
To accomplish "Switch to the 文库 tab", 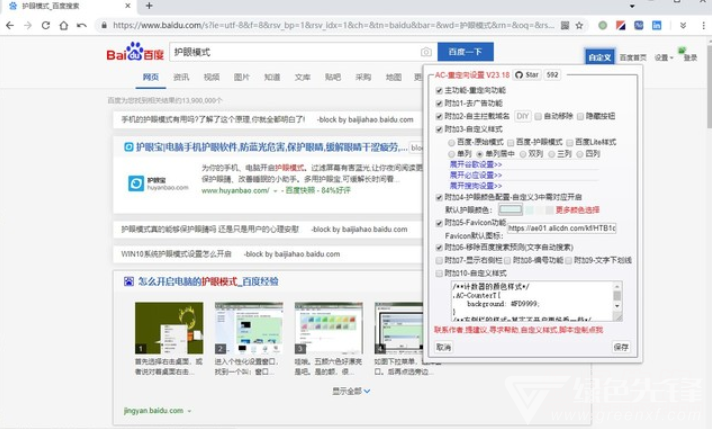I will coord(302,77).
